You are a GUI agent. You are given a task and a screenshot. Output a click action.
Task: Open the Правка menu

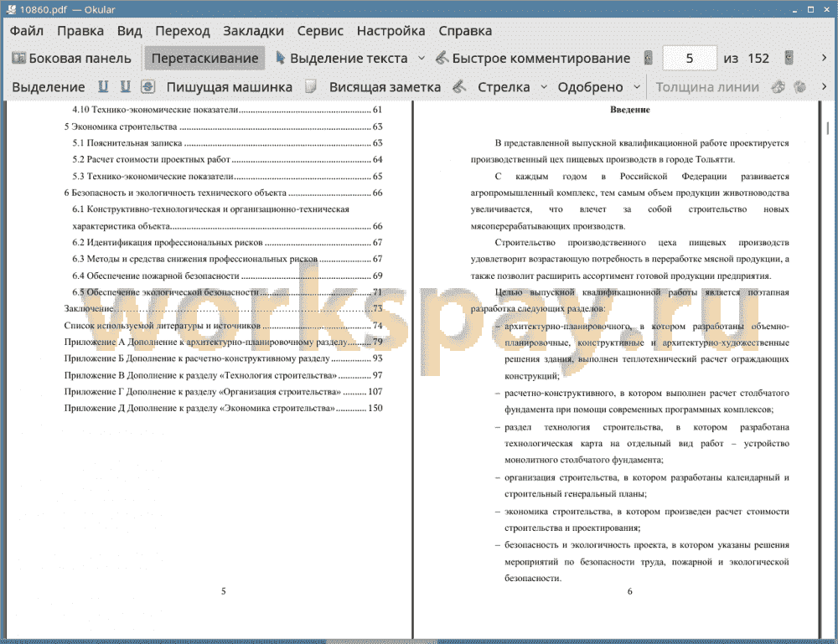[80, 30]
